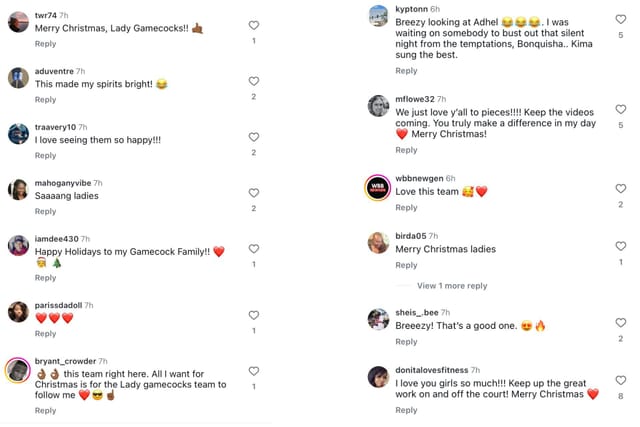Open wbbnewgen's profile picture

[378, 188]
